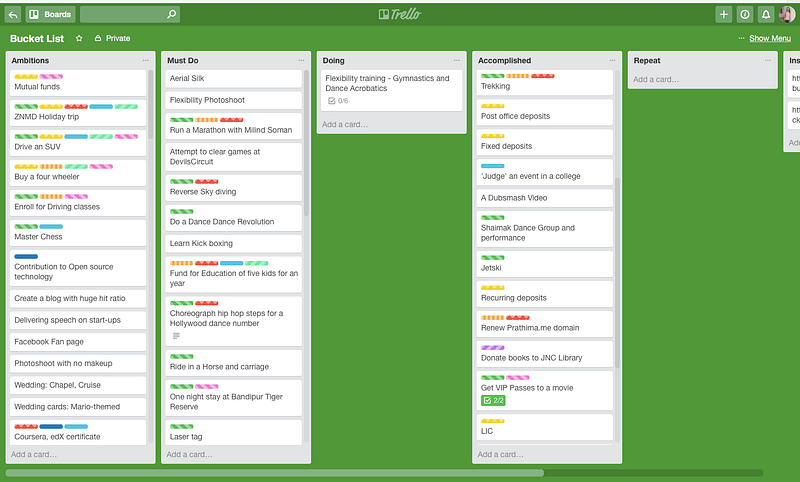Click the back arrow icon in header

[x=13, y=14]
